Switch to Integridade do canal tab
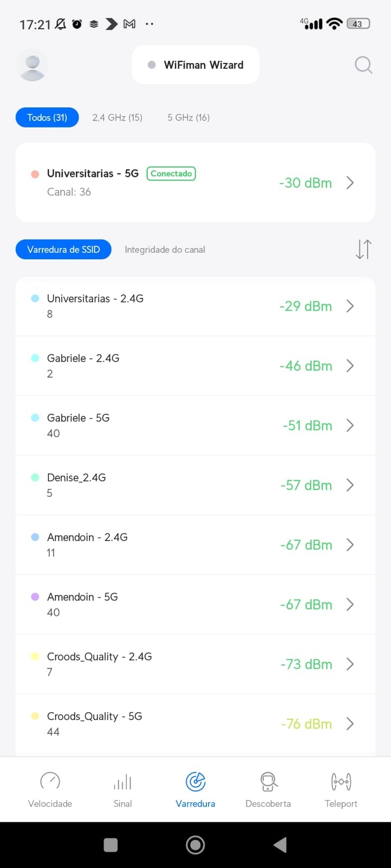Image resolution: width=391 pixels, height=868 pixels. click(165, 250)
